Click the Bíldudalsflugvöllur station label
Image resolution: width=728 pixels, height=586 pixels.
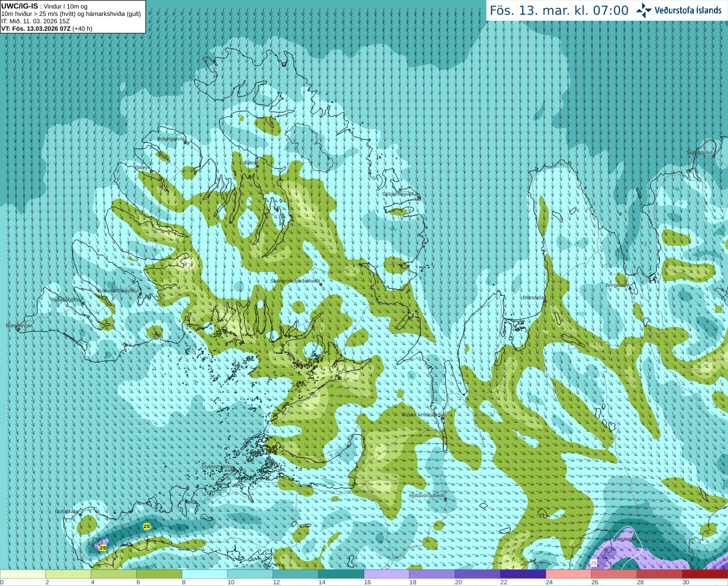118,290
